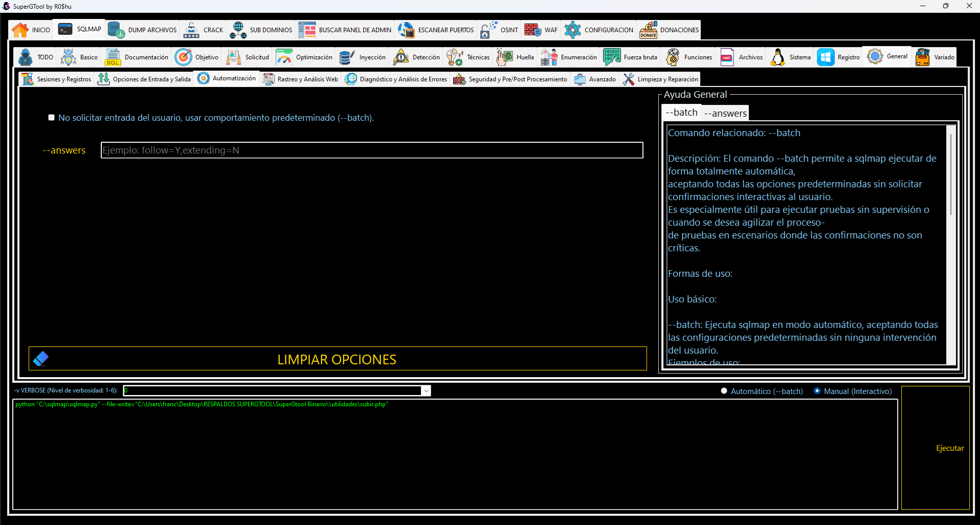Open the CONFIGURACION gear icon
Screen dimensions: 980x525
572,30
